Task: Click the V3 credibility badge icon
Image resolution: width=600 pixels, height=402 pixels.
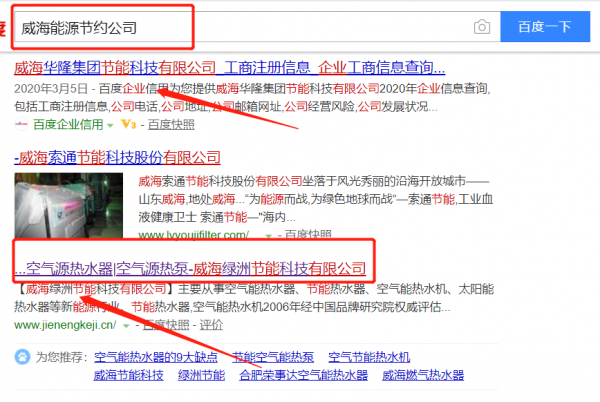Action: click(127, 125)
